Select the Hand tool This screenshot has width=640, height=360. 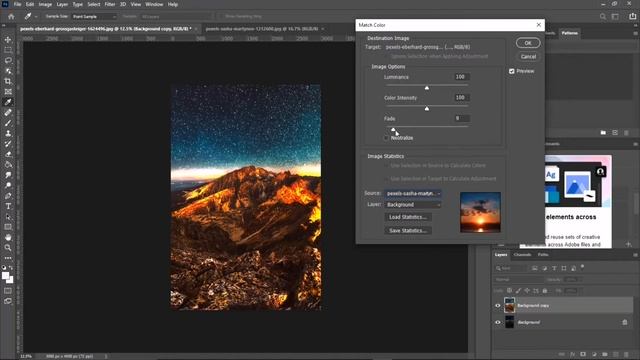point(8,237)
